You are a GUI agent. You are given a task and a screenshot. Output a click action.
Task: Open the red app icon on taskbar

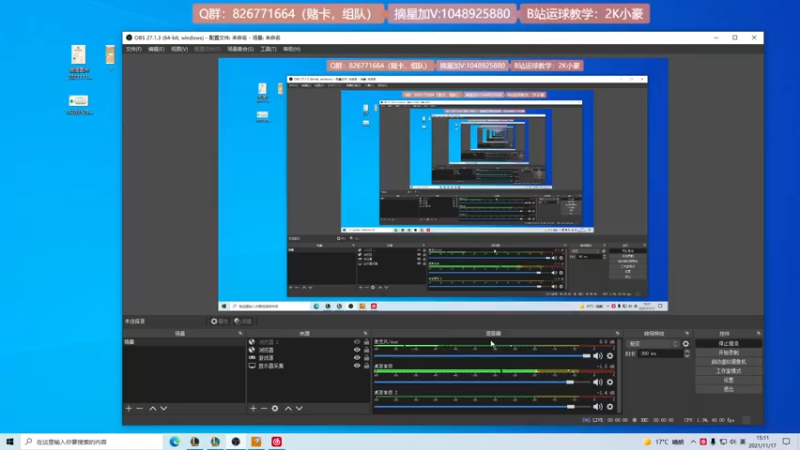tap(277, 441)
